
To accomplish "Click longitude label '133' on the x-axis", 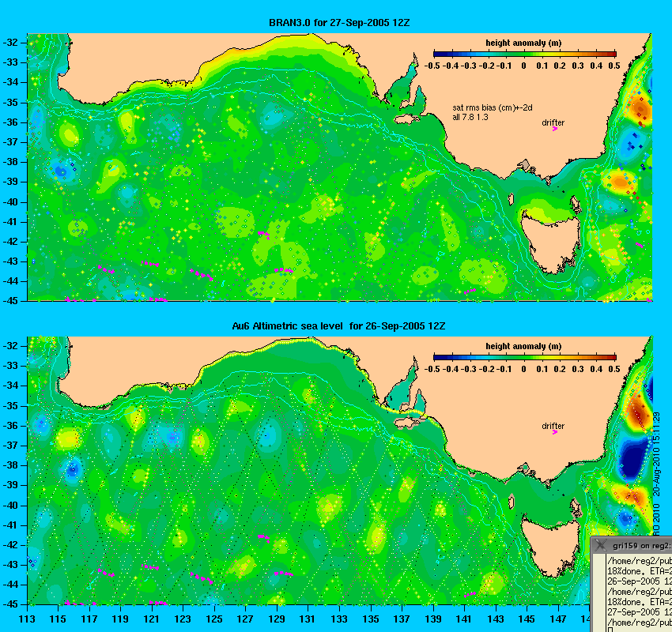I will click(339, 619).
